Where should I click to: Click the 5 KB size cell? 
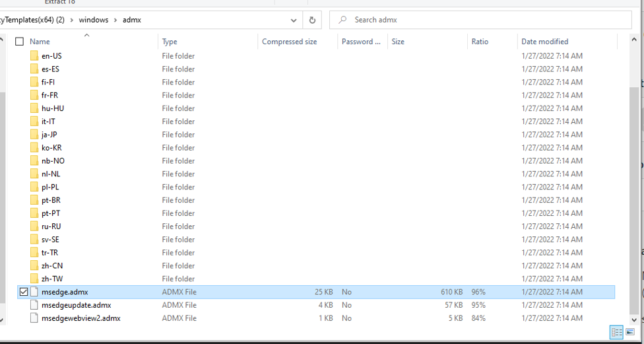coord(456,318)
